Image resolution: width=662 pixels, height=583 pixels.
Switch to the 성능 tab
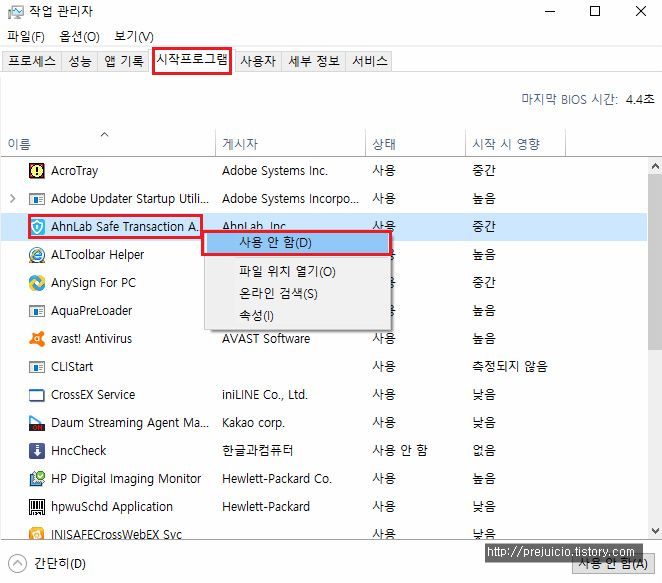click(x=80, y=61)
